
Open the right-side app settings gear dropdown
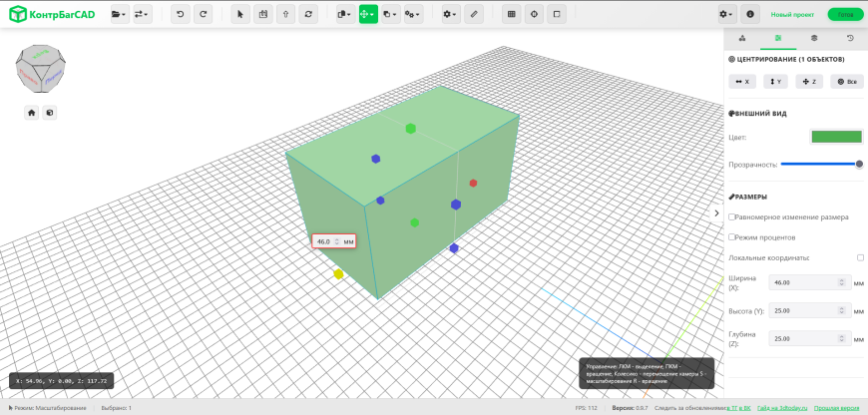pos(727,14)
